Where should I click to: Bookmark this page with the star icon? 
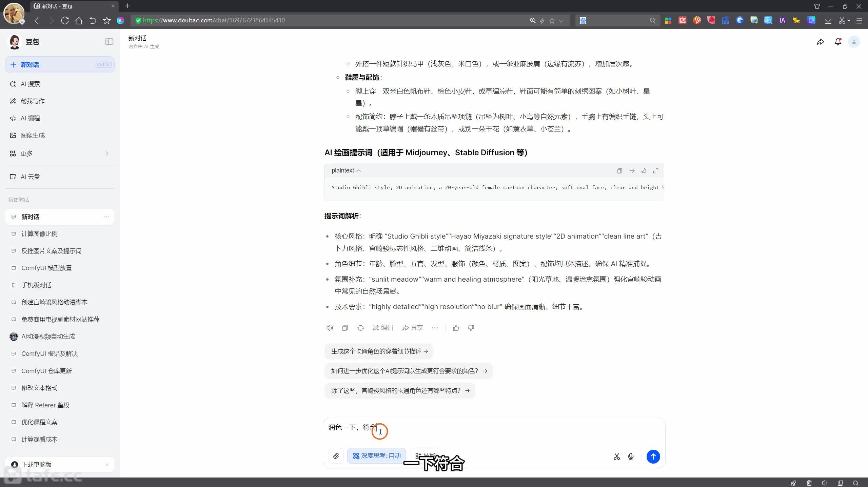(x=107, y=21)
